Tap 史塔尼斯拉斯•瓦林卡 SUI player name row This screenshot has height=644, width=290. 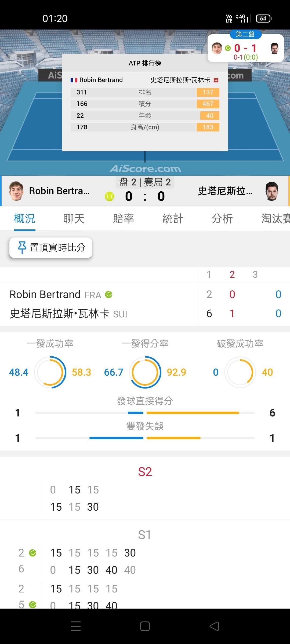pyautogui.click(x=68, y=314)
